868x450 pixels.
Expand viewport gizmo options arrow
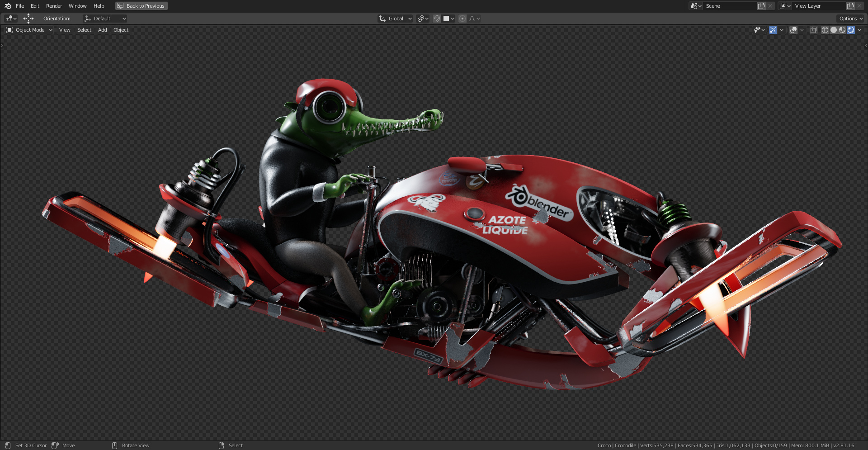coord(782,30)
